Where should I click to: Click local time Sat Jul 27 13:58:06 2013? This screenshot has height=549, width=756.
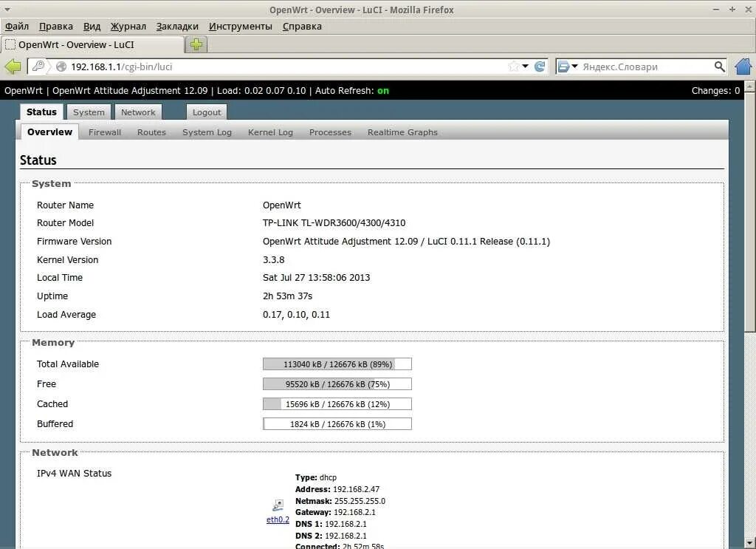tap(316, 277)
